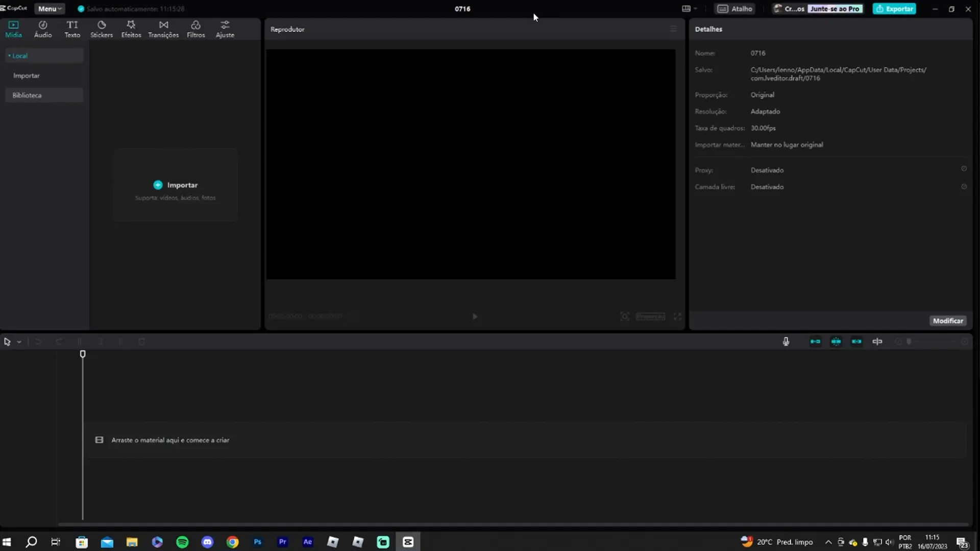Open the Stickers panel
980x551 pixels.
pos(101,29)
